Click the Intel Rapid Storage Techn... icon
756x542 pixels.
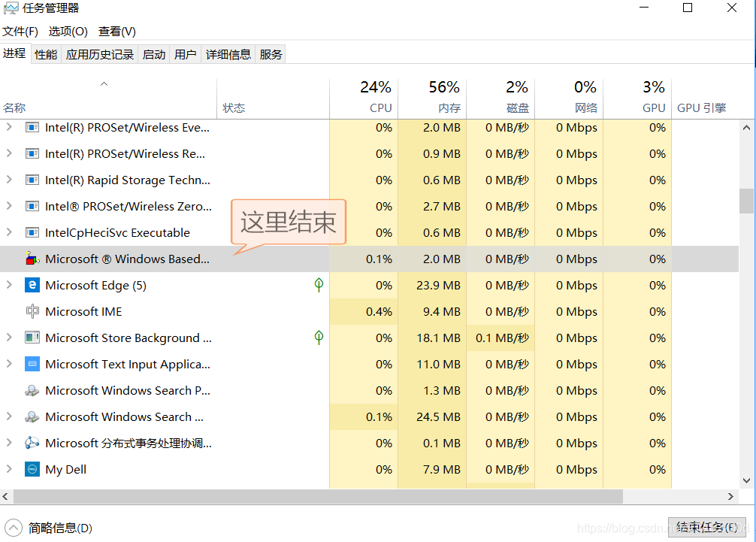32,180
